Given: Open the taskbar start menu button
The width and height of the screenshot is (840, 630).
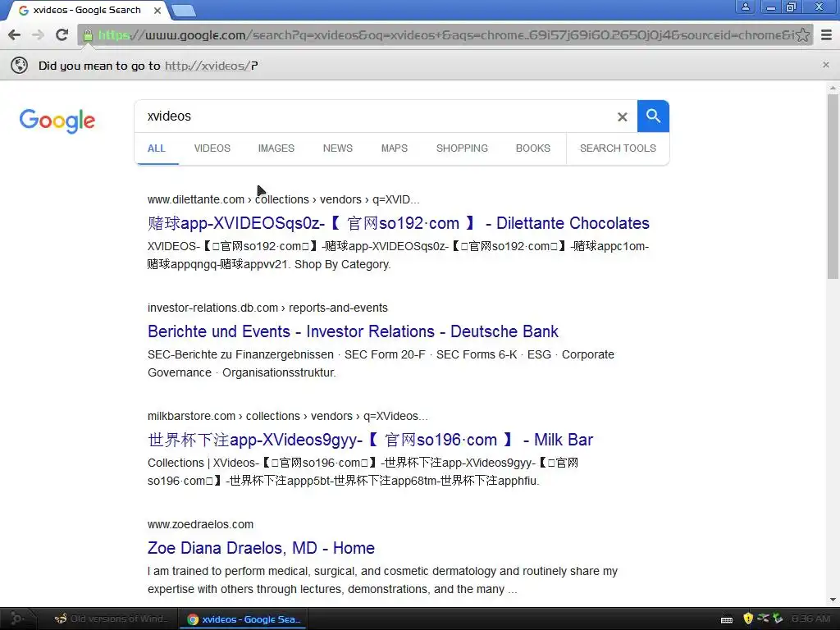Looking at the screenshot, I should pyautogui.click(x=16, y=619).
